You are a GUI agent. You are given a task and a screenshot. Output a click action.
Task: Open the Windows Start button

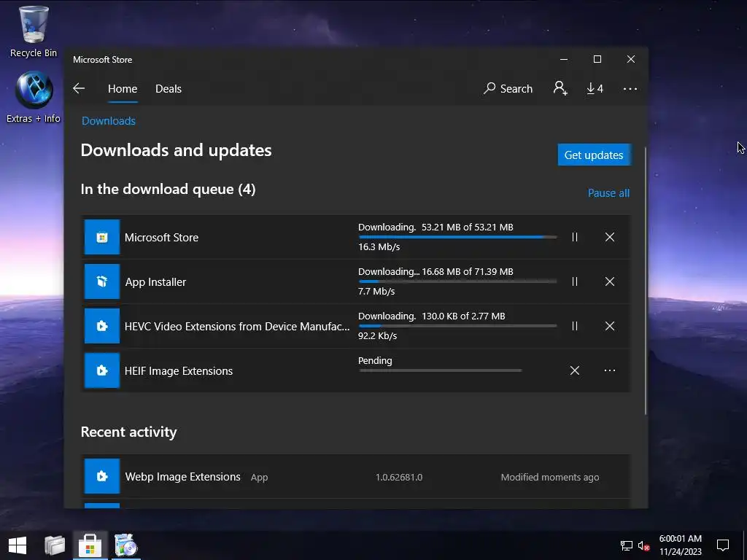click(x=18, y=545)
